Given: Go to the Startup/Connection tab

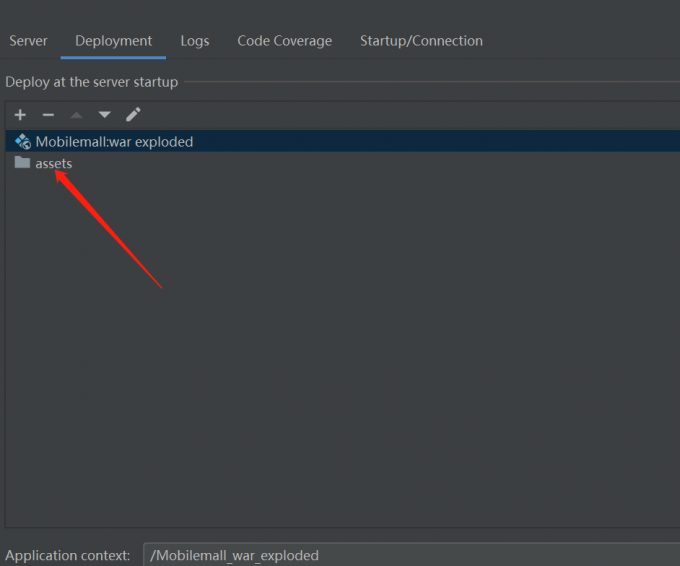Looking at the screenshot, I should [421, 41].
